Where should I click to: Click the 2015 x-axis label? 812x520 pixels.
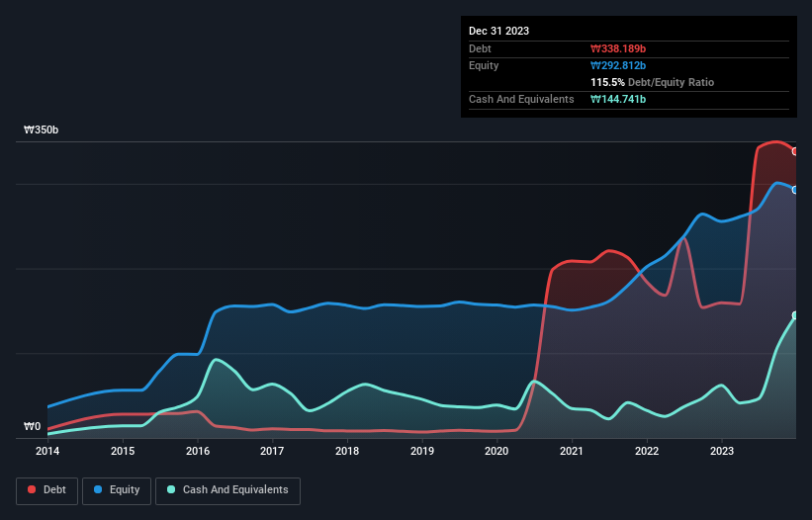tap(123, 451)
